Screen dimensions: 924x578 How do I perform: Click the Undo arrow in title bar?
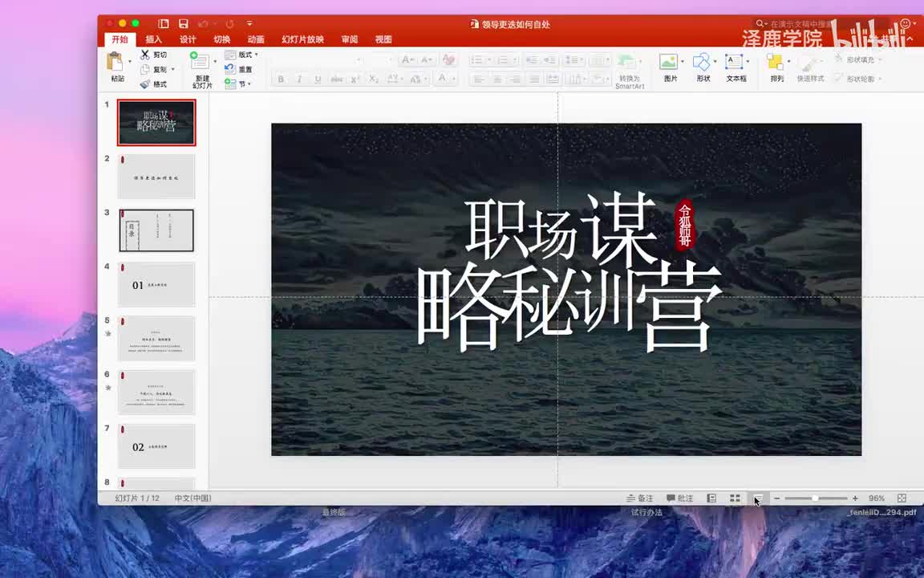203,23
